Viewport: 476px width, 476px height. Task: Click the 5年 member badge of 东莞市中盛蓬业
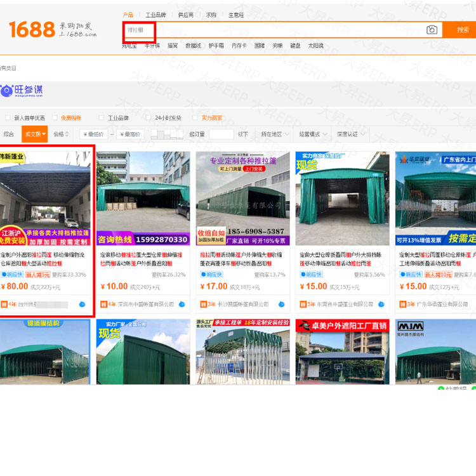308,304
